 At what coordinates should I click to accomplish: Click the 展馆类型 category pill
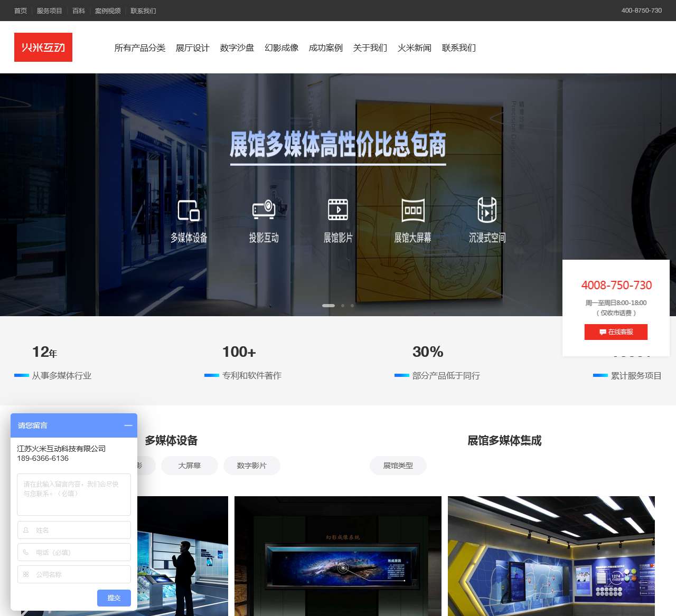(398, 466)
